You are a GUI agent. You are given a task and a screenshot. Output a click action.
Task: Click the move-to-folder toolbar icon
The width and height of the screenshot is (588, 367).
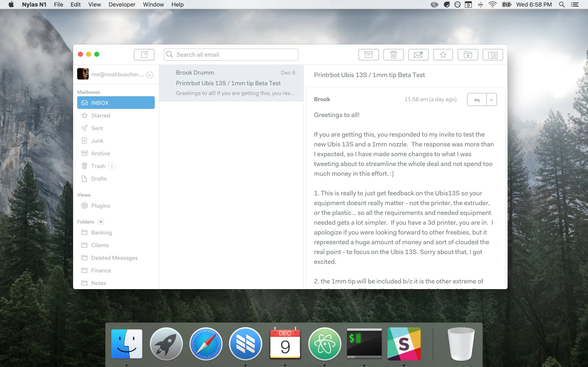coord(468,55)
